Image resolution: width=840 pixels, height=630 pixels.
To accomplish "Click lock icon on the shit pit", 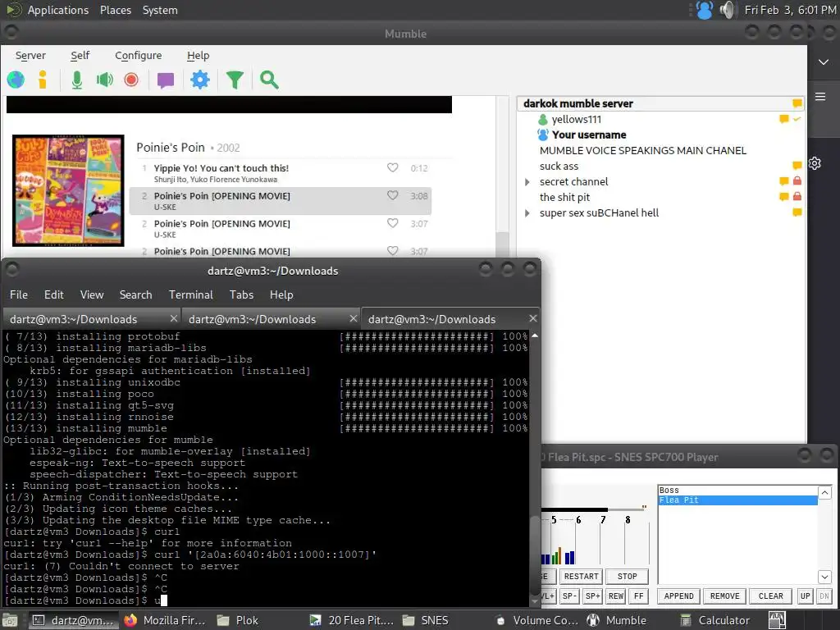I will pos(797,197).
